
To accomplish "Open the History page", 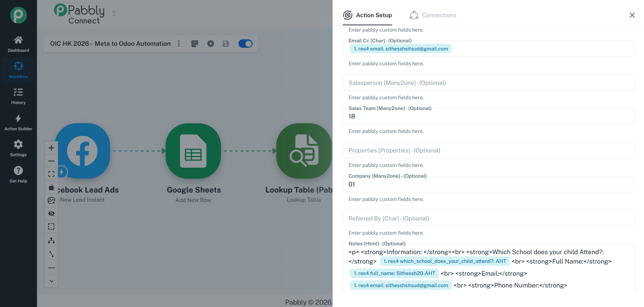I will [18, 96].
